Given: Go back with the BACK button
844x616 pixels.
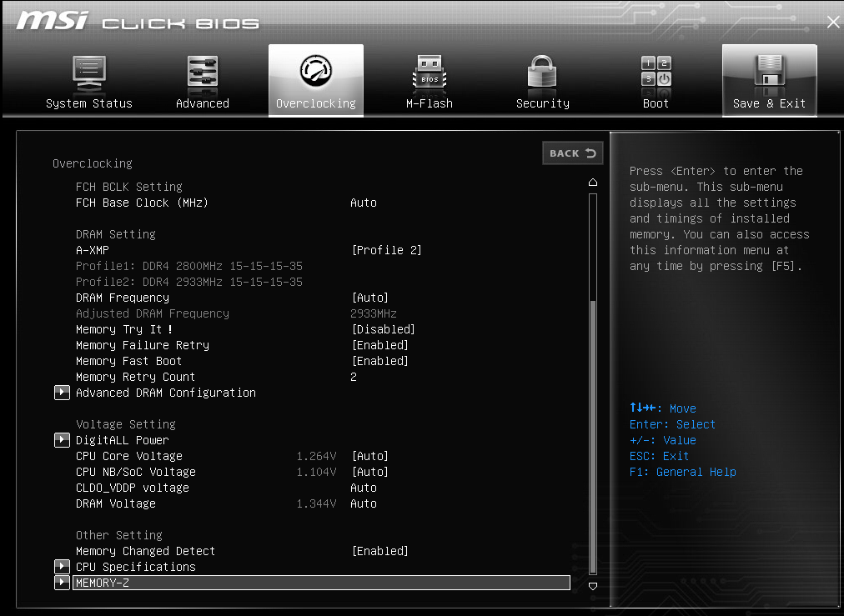Looking at the screenshot, I should point(573,153).
